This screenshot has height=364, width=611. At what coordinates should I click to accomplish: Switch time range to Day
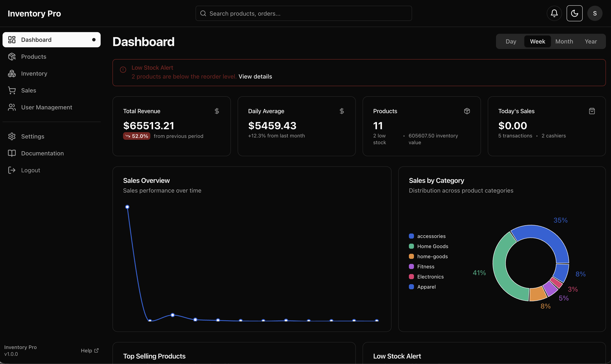click(511, 41)
